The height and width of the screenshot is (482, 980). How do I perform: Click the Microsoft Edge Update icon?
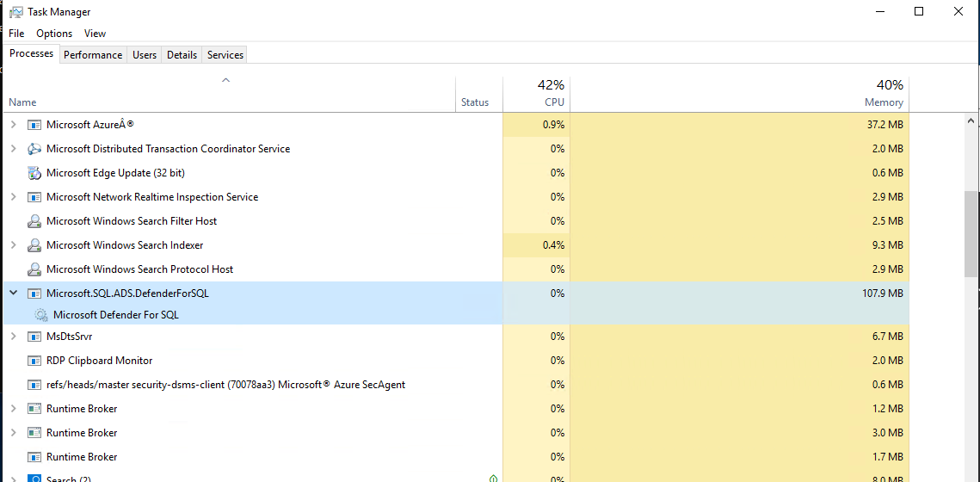pyautogui.click(x=34, y=173)
